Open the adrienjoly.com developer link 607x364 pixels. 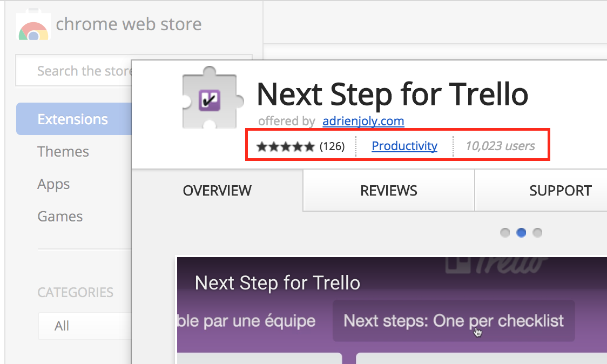point(363,121)
